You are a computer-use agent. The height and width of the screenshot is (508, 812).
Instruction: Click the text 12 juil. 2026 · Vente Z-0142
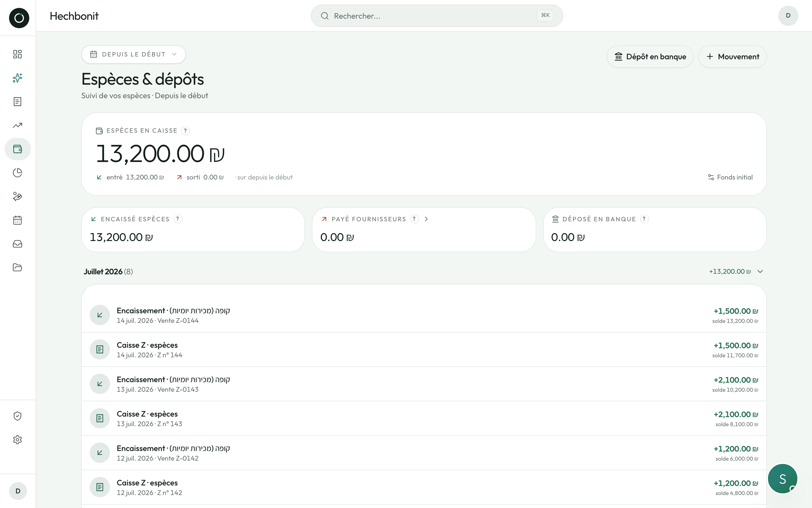click(x=158, y=458)
